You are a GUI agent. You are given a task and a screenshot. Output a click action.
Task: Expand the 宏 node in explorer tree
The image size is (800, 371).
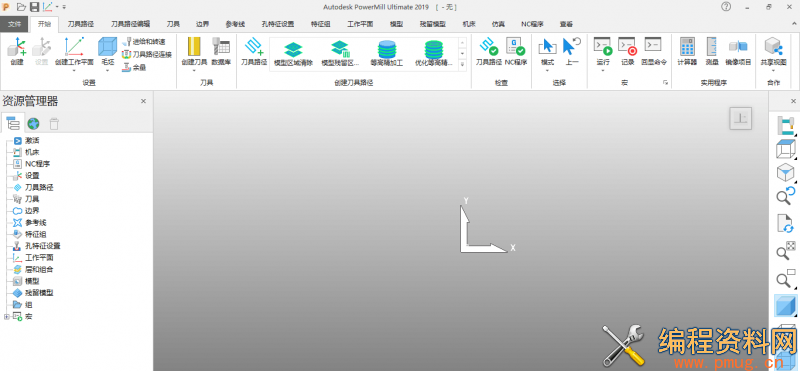point(6,316)
